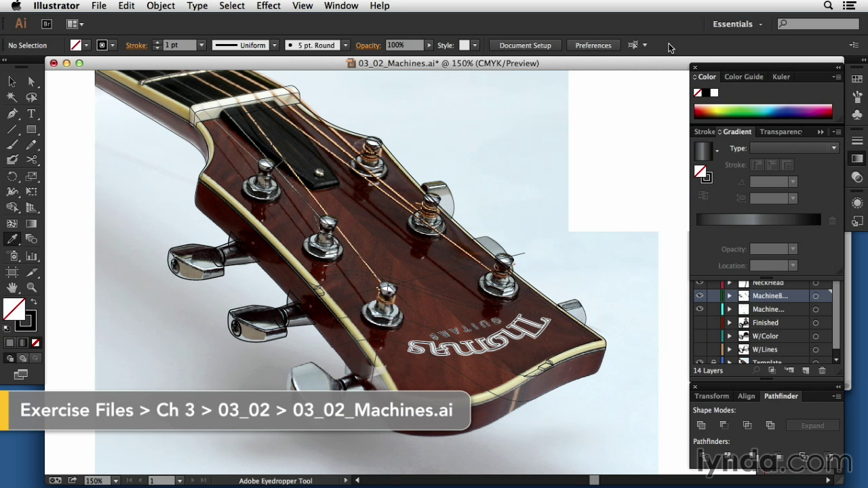868x488 pixels.
Task: Select the Gradient tool in toolbox
Action: 31,224
